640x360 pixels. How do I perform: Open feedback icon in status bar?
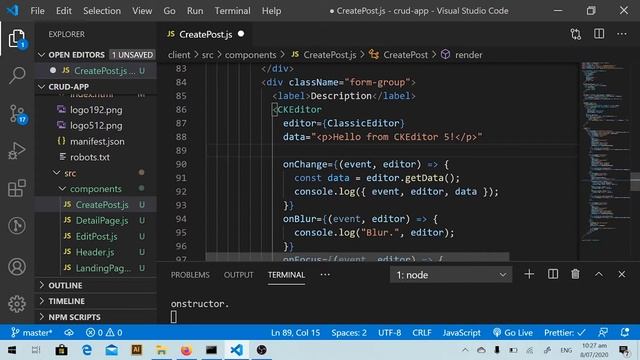603,333
